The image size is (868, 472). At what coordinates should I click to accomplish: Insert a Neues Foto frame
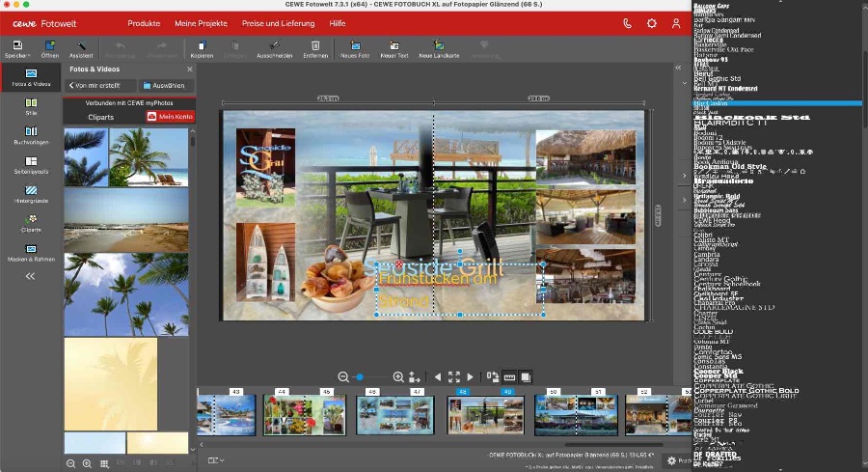tap(355, 45)
